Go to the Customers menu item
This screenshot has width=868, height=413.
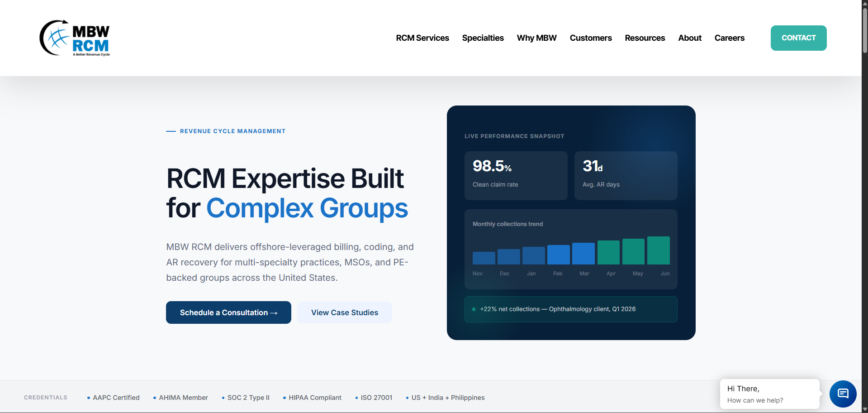point(590,38)
